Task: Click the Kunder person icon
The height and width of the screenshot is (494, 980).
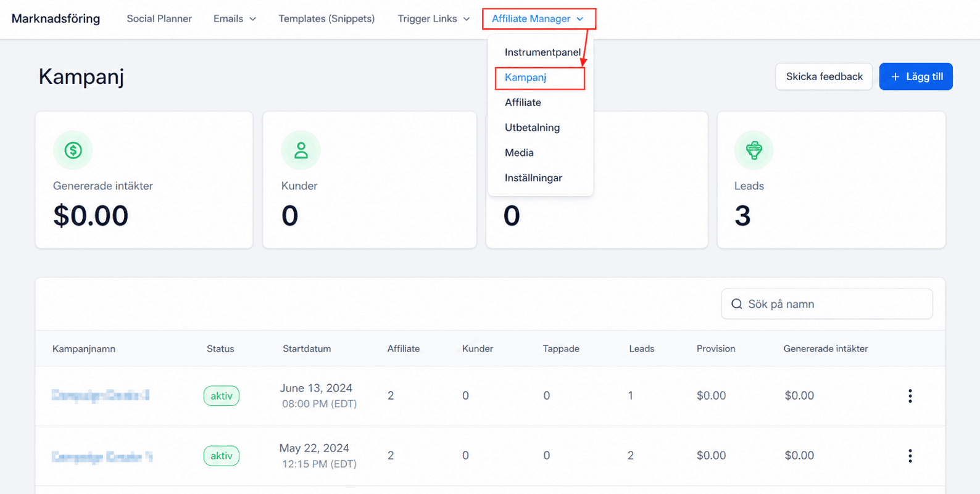Action: (301, 150)
